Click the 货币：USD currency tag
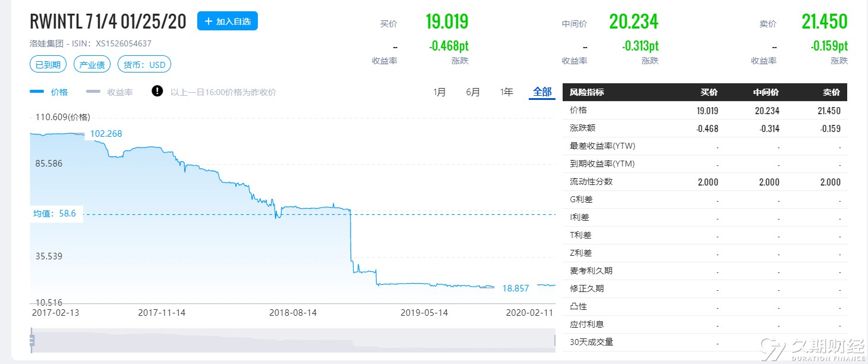This screenshot has height=364, width=868. (x=144, y=64)
